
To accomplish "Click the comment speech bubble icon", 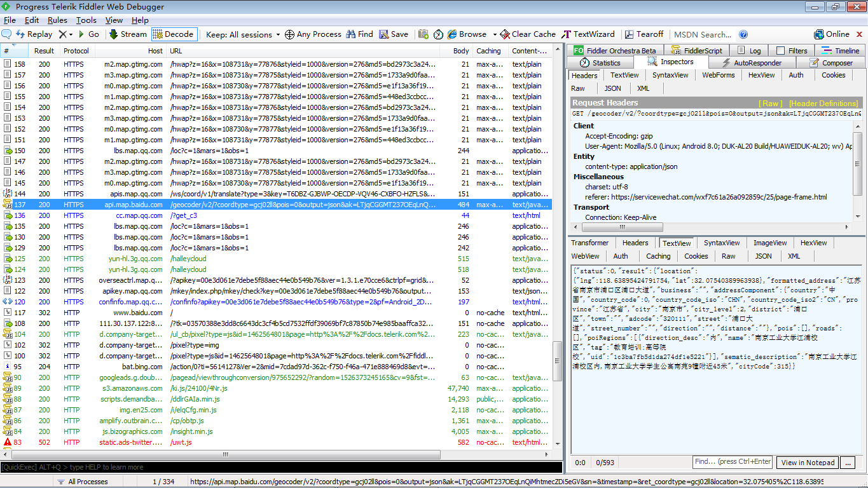I will (6, 34).
